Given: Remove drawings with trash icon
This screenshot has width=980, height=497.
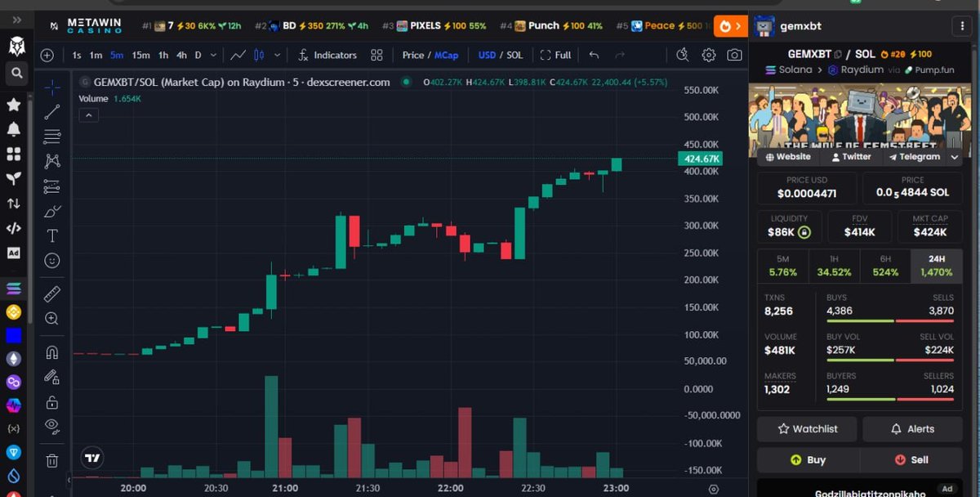Looking at the screenshot, I should tap(52, 461).
